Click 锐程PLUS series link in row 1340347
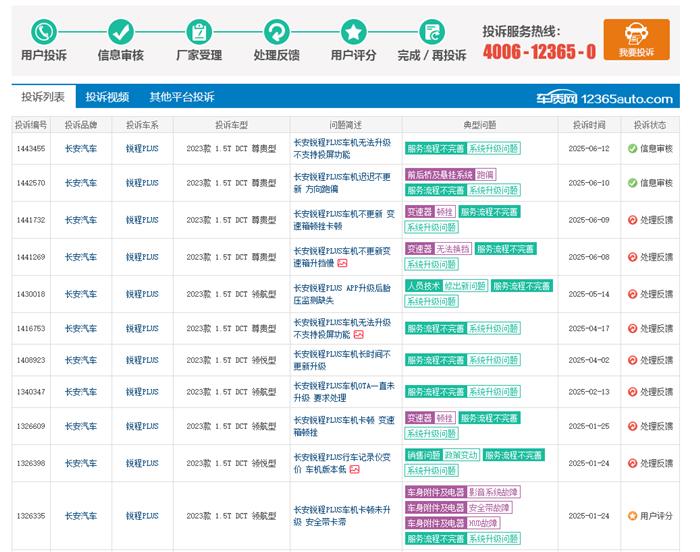 point(142,392)
